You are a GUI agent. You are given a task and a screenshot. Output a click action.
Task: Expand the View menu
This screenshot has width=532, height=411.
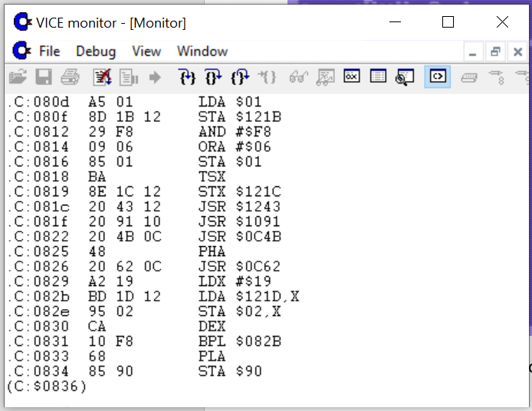[146, 51]
